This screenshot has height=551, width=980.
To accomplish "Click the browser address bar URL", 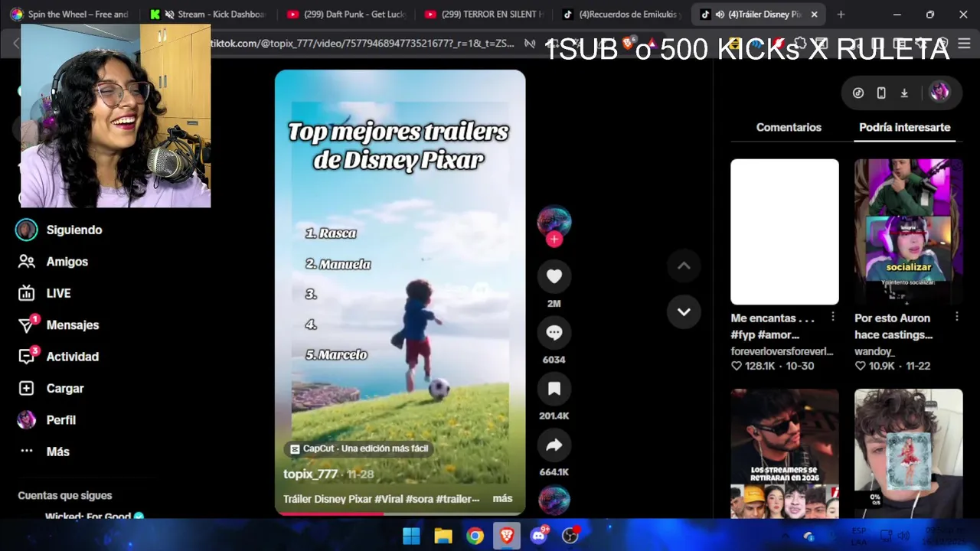I will coord(362,44).
